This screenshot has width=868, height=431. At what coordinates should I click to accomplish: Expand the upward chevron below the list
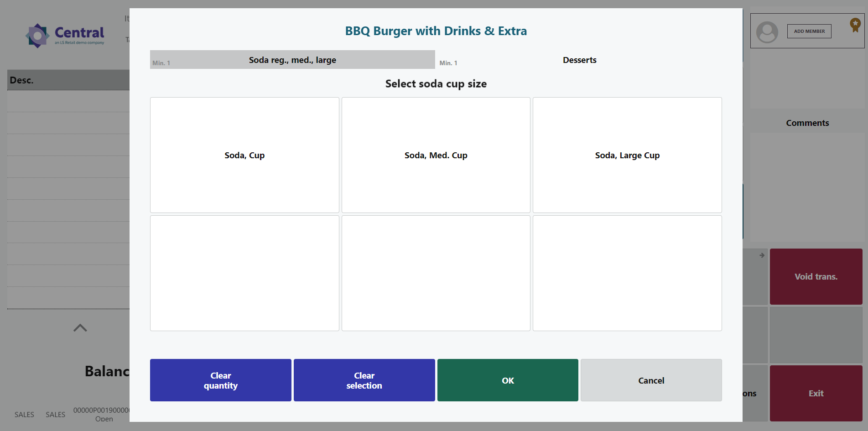(x=80, y=328)
